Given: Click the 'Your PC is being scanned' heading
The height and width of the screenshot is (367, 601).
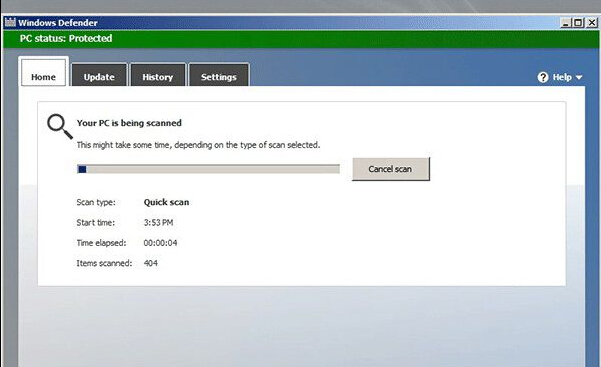Looking at the screenshot, I should click(129, 123).
